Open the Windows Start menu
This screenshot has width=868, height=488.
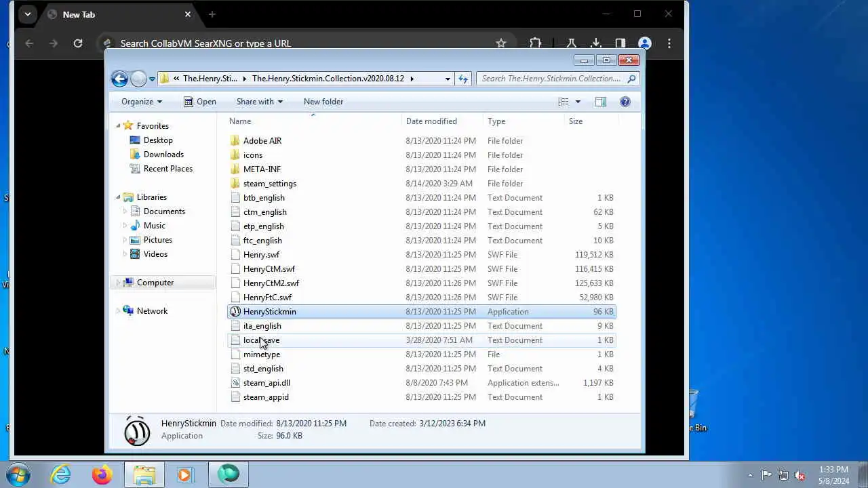coord(18,474)
